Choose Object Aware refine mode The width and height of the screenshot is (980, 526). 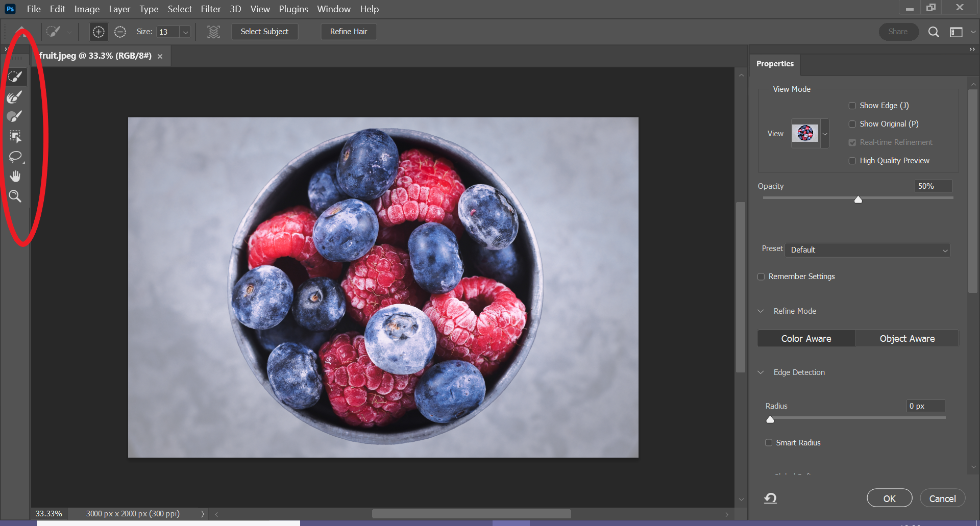[x=907, y=338]
